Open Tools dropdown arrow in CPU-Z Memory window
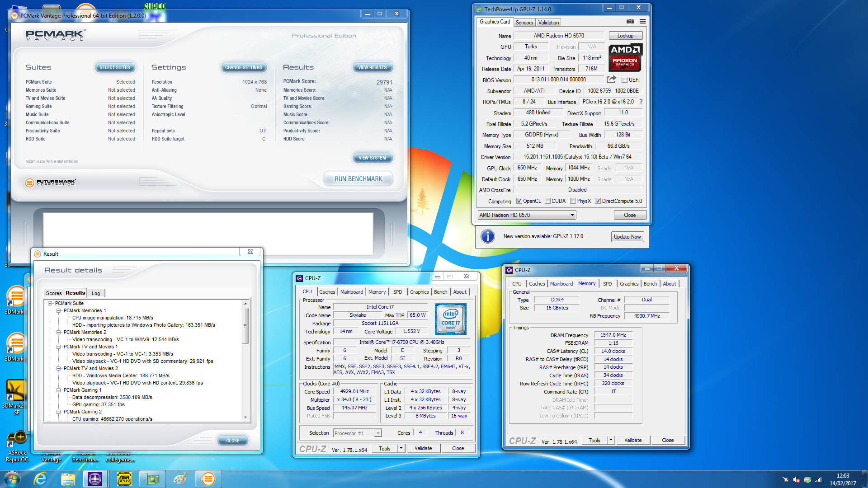This screenshot has height=488, width=868. (610, 440)
